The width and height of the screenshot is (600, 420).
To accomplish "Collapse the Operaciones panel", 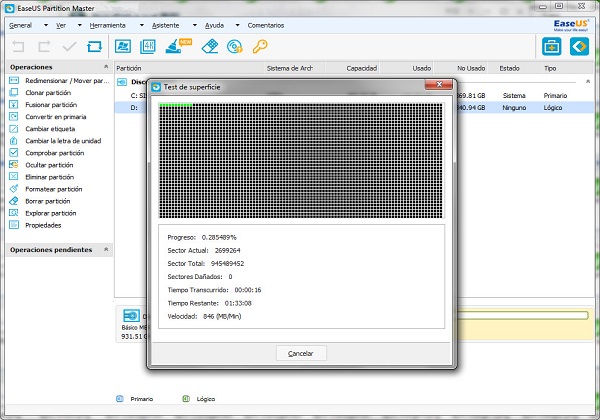I will pos(106,67).
